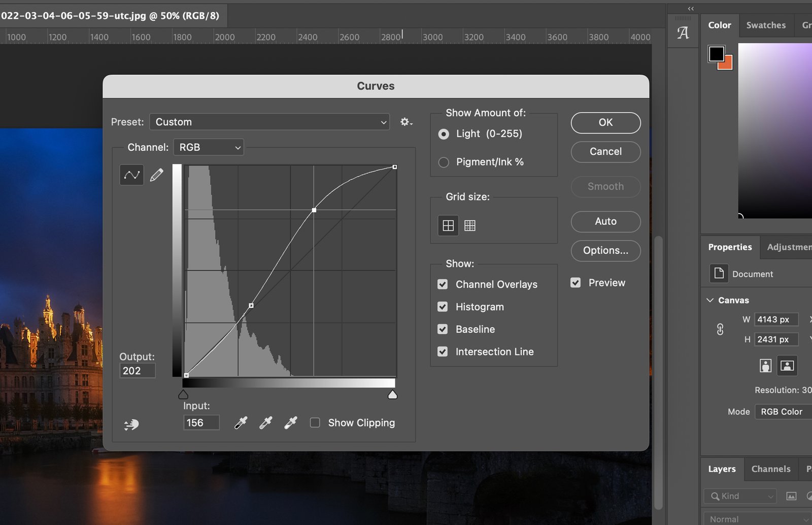Select the Pigment/Ink % radio button

coord(444,162)
